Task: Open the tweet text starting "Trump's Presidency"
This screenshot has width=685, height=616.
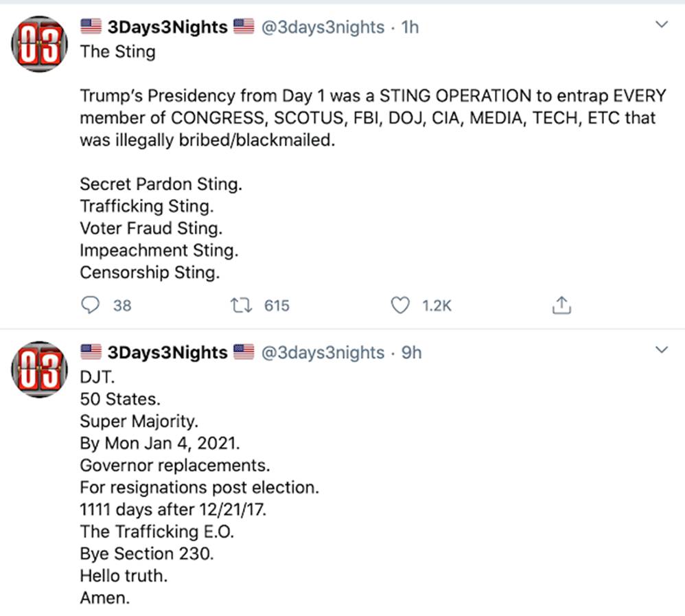Action: pyautogui.click(x=367, y=117)
